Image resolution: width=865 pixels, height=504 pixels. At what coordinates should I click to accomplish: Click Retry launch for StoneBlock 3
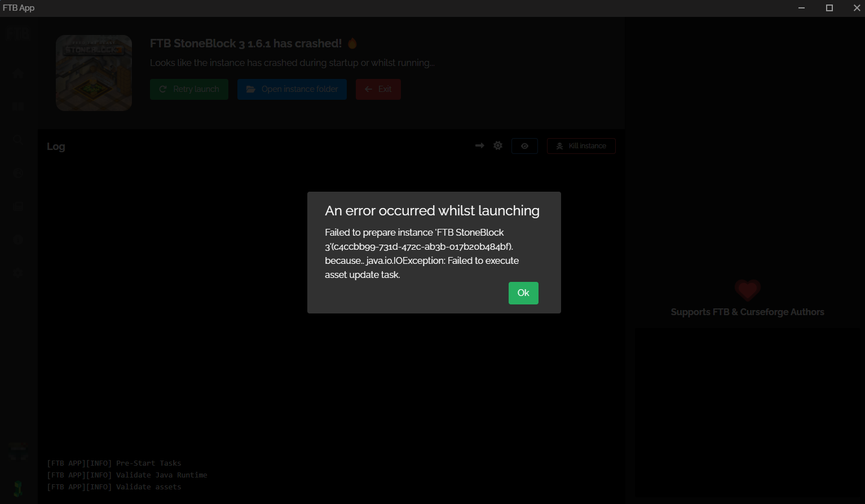(189, 89)
